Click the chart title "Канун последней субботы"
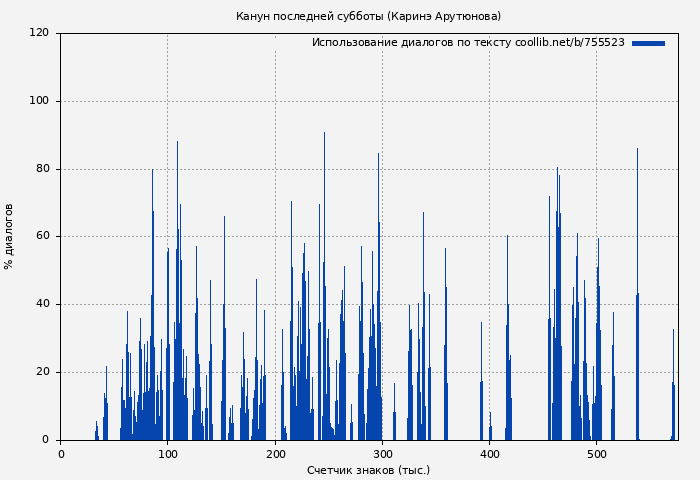The width and height of the screenshot is (700, 480). click(x=368, y=16)
